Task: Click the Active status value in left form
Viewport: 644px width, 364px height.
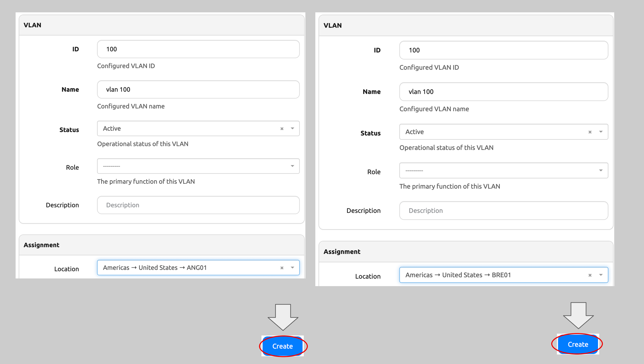Action: 112,128
